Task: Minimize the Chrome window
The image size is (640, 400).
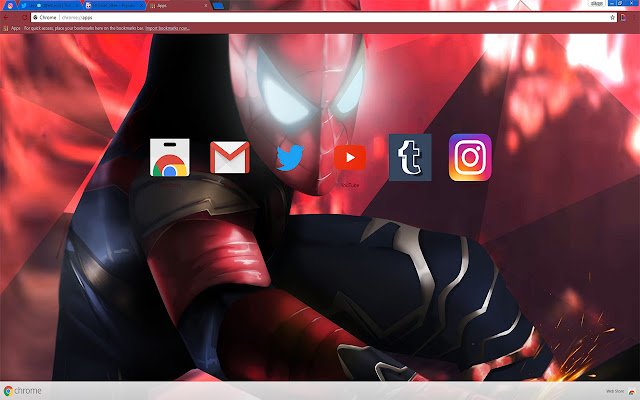Action: (x=612, y=3)
